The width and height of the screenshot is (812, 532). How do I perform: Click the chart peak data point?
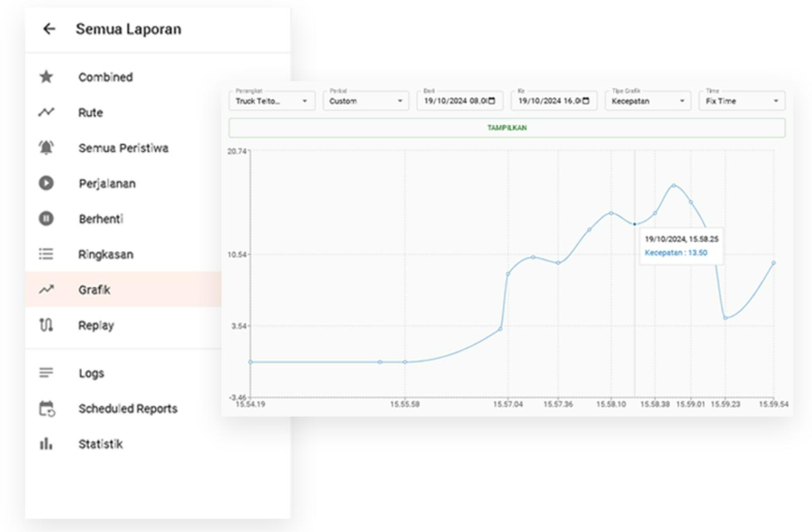coord(674,185)
